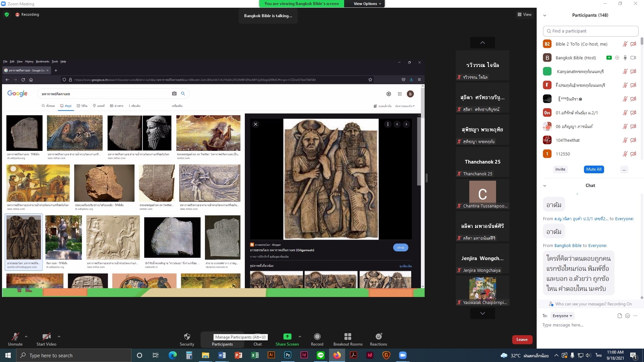This screenshot has width=644, height=362.
Task: Open Breakout Rooms icon
Action: coord(348,337)
